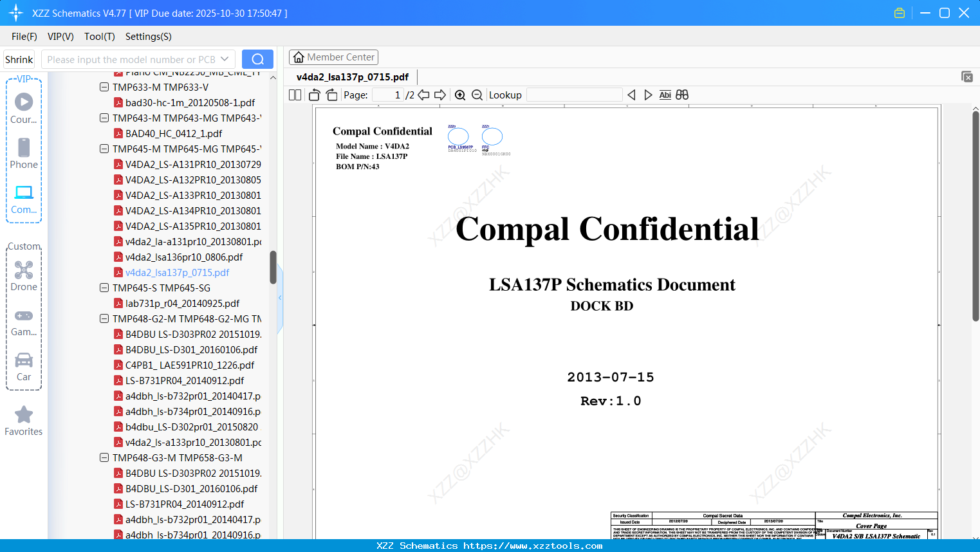980x552 pixels.
Task: Open the Course sidebar category
Action: pos(24,108)
